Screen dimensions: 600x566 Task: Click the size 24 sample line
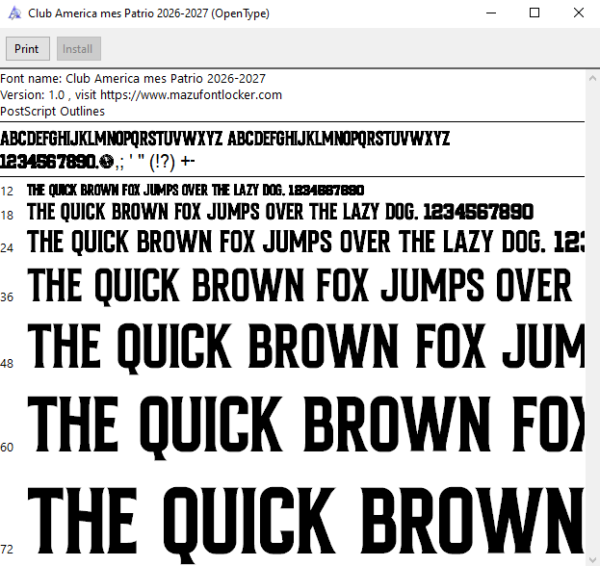[x=305, y=242]
